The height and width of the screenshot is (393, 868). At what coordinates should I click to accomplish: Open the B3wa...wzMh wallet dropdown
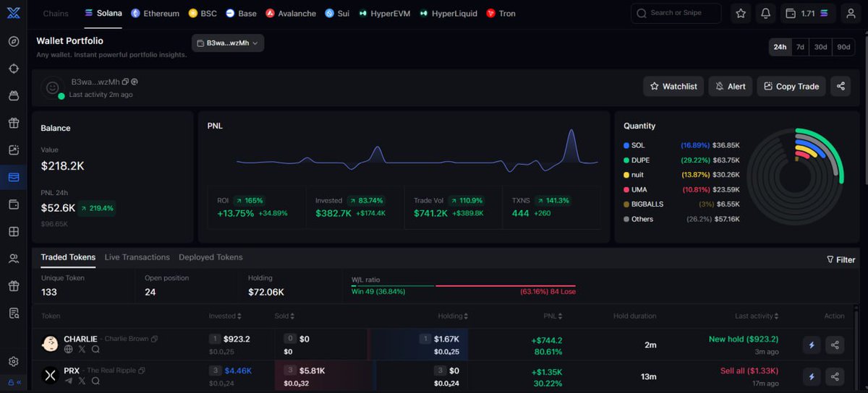[x=228, y=43]
